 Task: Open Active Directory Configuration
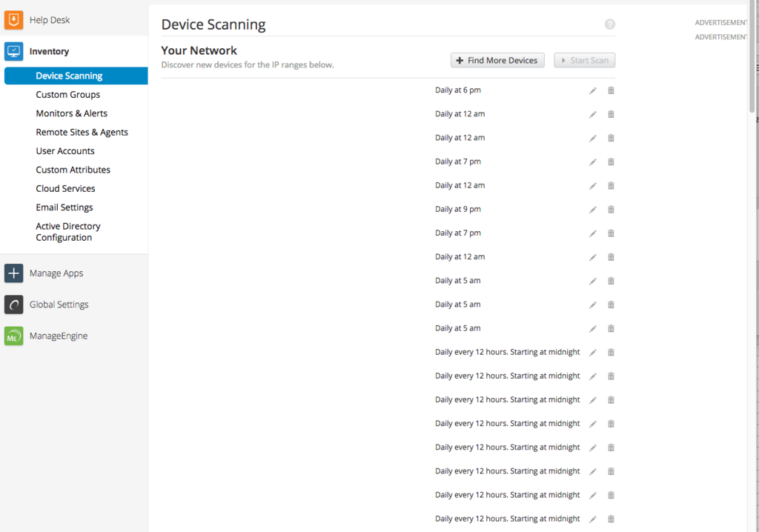coord(68,231)
